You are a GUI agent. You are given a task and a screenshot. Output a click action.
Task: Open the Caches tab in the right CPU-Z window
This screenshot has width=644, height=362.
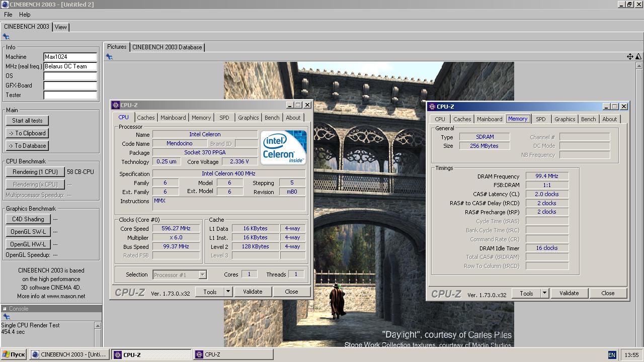[462, 119]
